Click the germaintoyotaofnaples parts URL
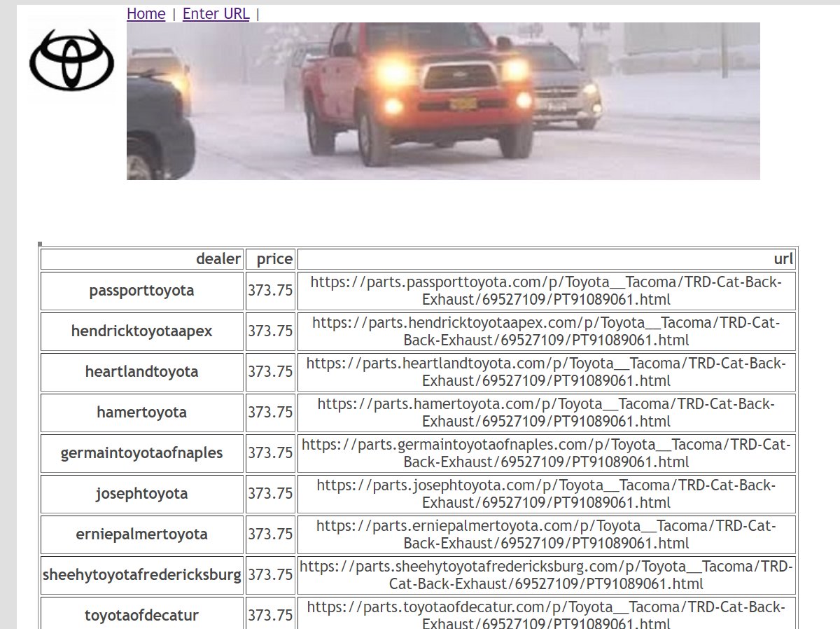840x629 pixels. pos(547,453)
